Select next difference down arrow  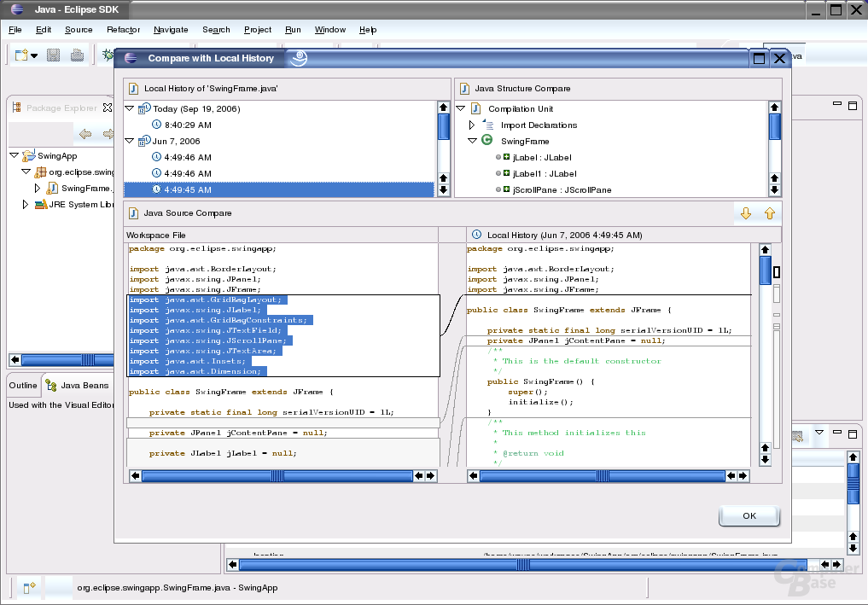(x=746, y=213)
